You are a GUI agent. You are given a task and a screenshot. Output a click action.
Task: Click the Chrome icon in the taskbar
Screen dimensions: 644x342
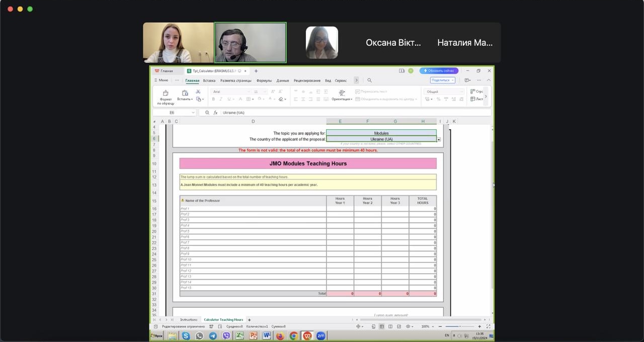(x=293, y=335)
